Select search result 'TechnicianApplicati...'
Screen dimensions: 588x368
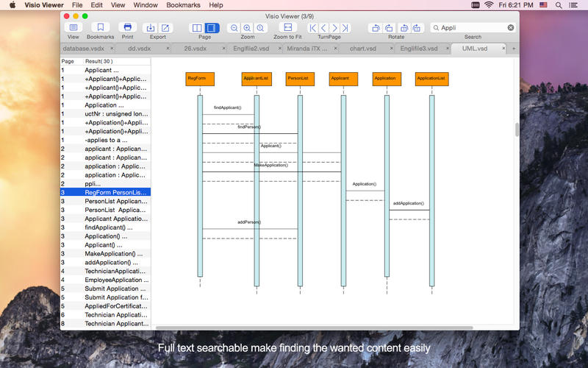(x=105, y=271)
